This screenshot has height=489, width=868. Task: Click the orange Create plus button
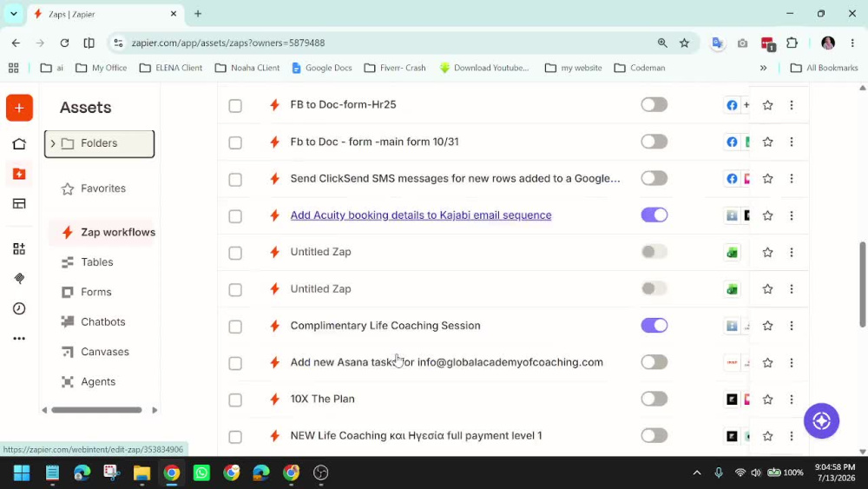click(x=19, y=108)
